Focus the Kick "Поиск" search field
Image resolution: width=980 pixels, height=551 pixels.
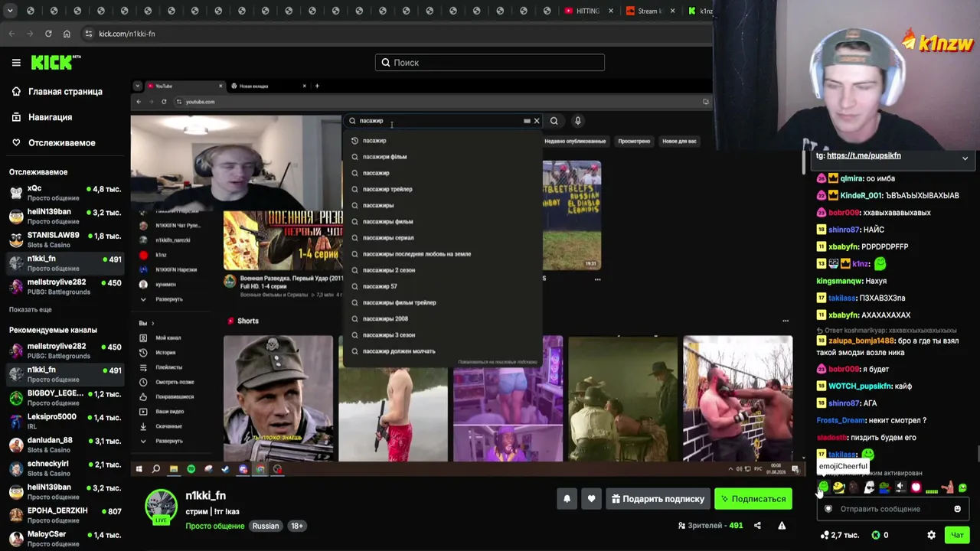click(x=490, y=63)
